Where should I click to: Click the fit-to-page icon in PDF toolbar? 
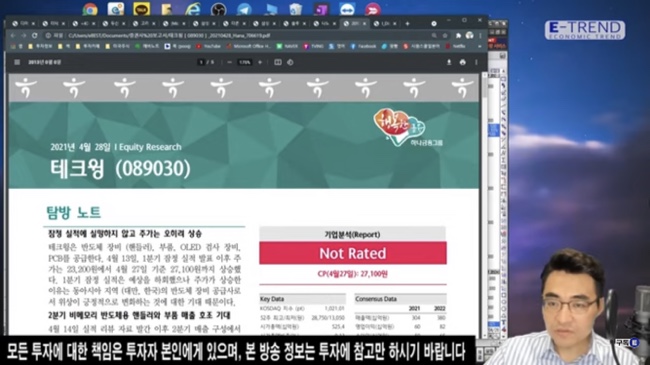pos(278,62)
